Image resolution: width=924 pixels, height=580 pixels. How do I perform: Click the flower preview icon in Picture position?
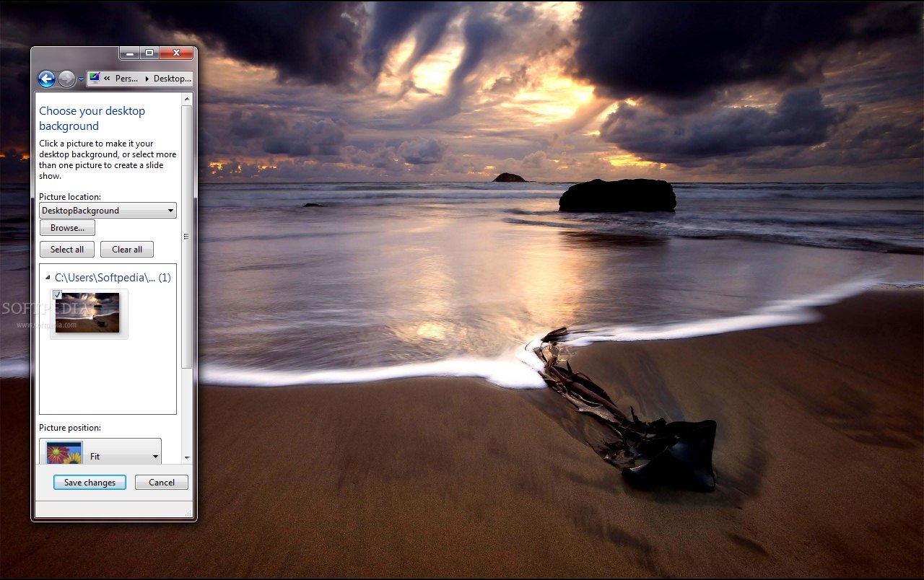pyautogui.click(x=64, y=453)
